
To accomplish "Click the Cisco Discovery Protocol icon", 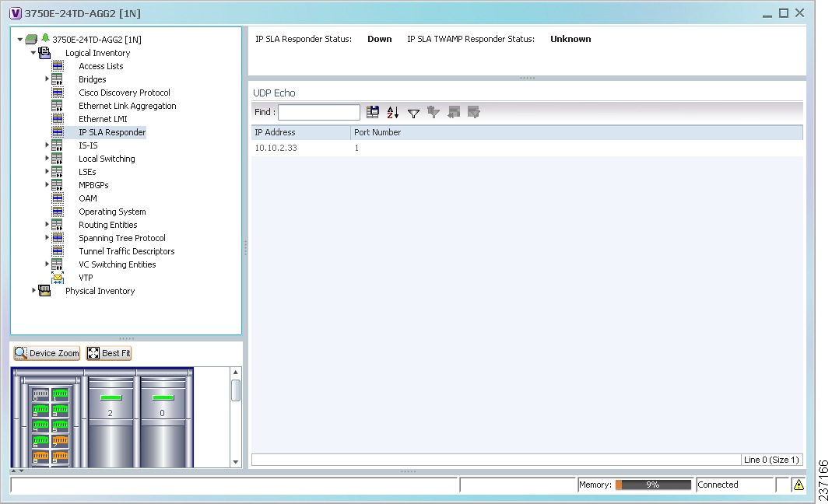I will pos(58,93).
